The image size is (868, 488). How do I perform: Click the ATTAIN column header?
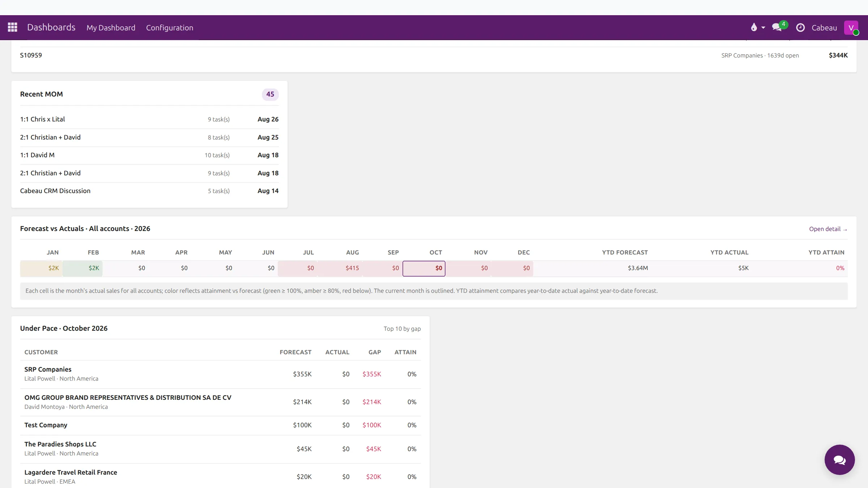(405, 352)
